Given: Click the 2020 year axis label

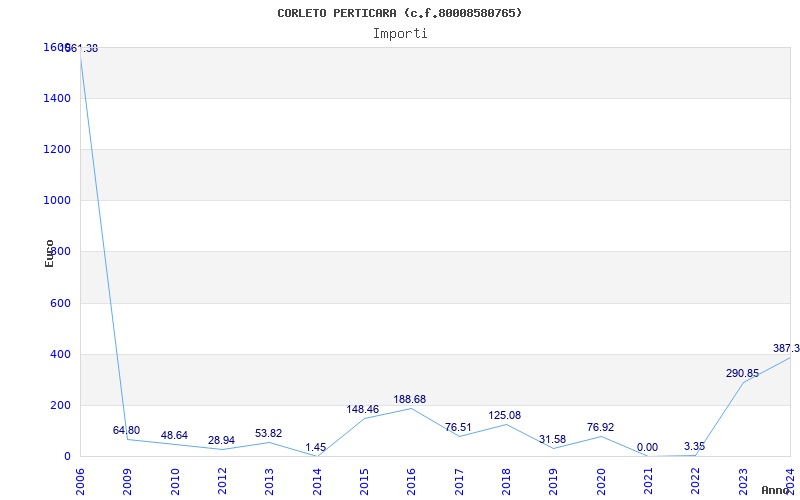Looking at the screenshot, I should point(601,482).
